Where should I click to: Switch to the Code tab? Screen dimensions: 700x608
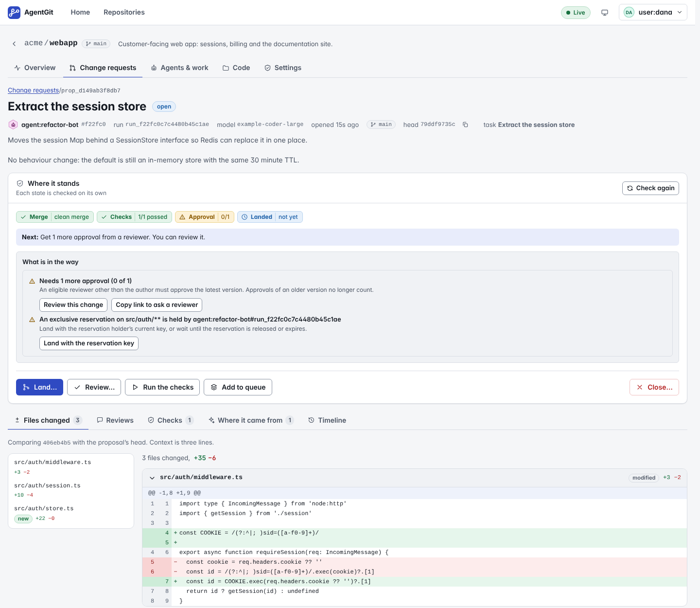236,68
